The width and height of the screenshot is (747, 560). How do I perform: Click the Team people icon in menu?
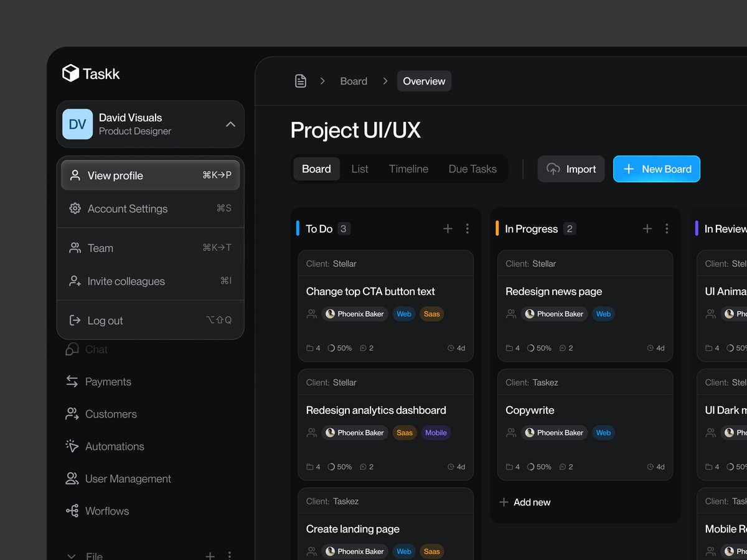click(75, 248)
